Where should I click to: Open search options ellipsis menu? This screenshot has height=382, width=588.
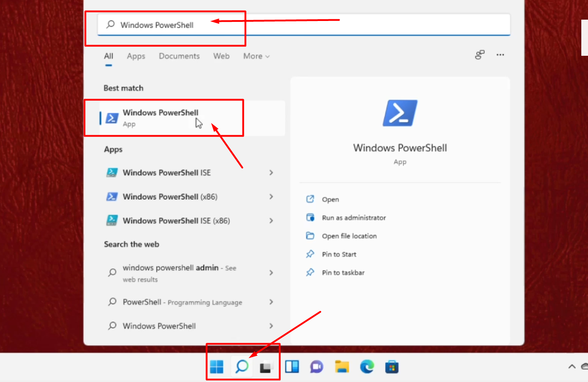pos(500,55)
